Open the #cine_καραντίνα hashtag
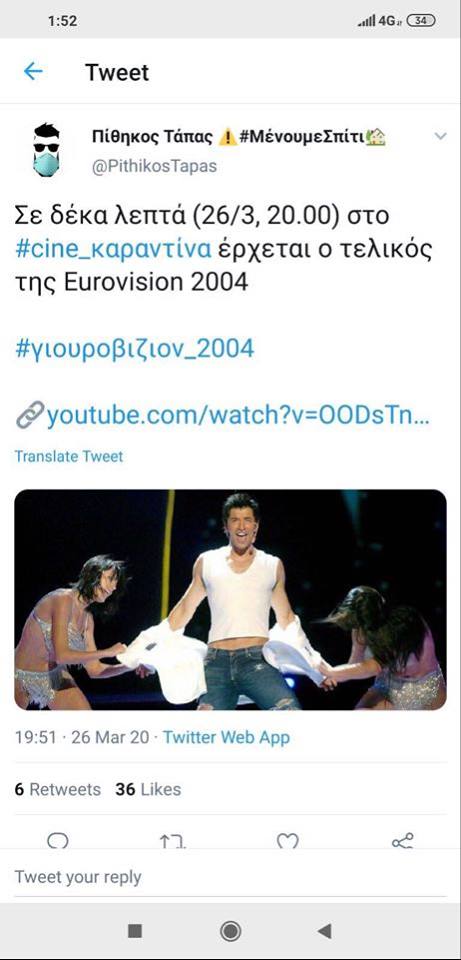This screenshot has height=960, width=461. [x=114, y=249]
